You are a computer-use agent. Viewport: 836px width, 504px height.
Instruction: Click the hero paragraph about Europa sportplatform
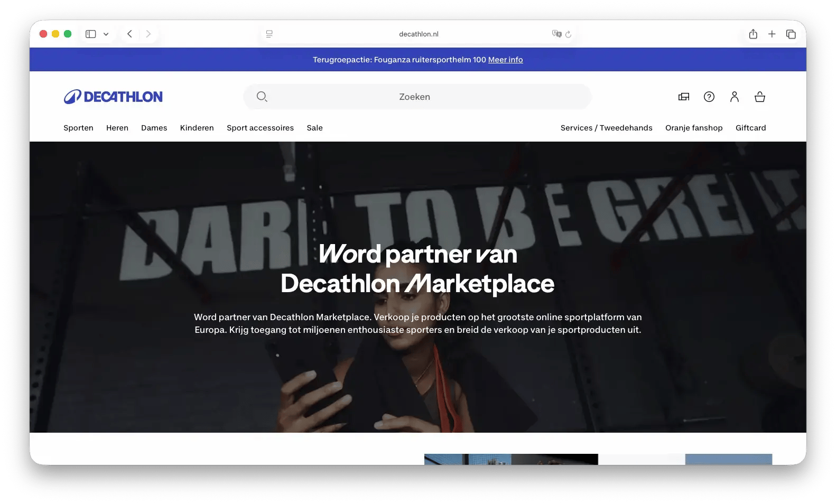tap(417, 323)
